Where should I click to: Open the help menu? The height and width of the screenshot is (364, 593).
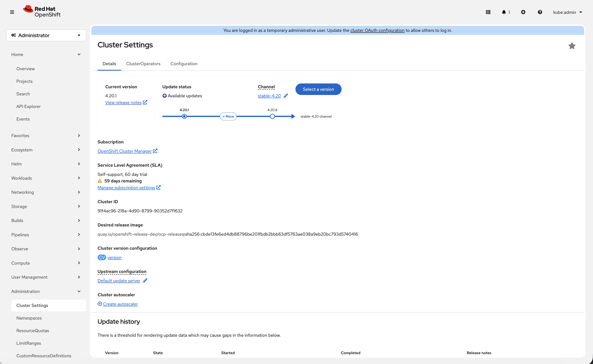click(540, 12)
